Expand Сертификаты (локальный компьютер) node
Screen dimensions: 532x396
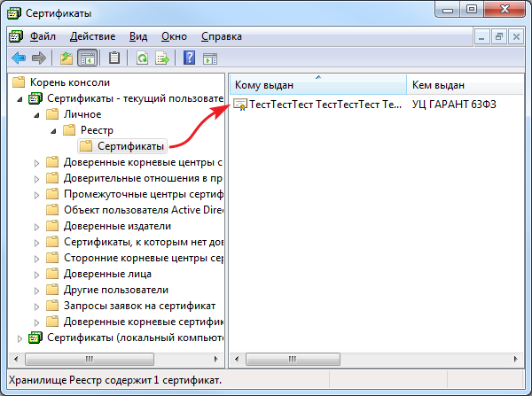pos(20,338)
